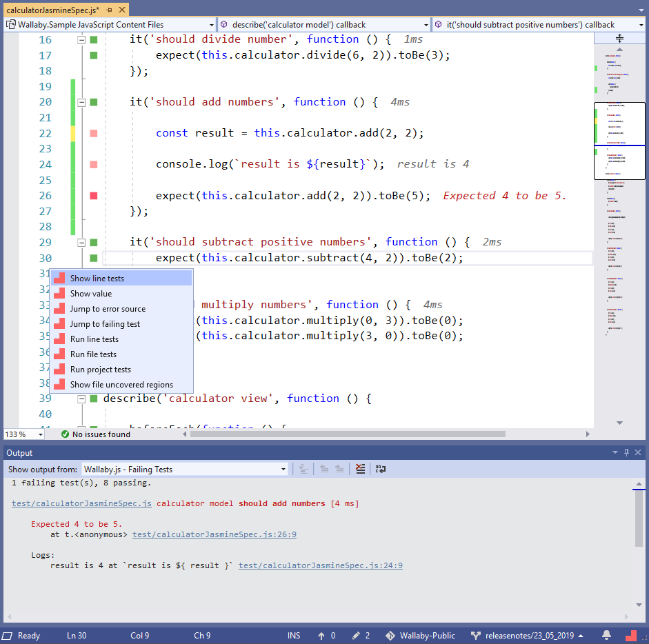Screen dimensions: 649x644
Task: Click 'Go to Next Message' output icon
Action: coord(339,469)
